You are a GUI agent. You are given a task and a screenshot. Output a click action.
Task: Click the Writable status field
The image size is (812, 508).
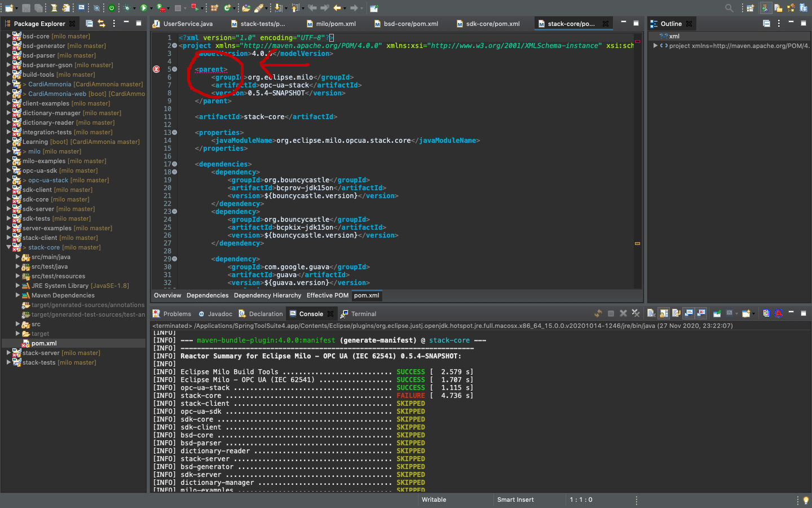pos(434,500)
